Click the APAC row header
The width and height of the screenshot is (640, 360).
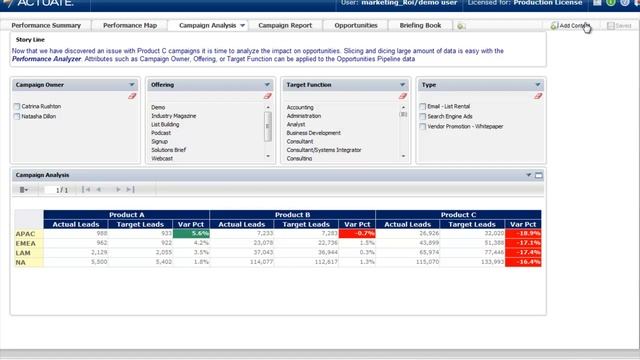pos(29,234)
